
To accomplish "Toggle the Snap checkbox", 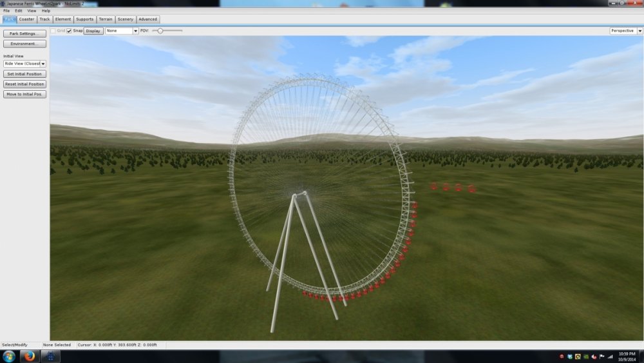I will [70, 30].
